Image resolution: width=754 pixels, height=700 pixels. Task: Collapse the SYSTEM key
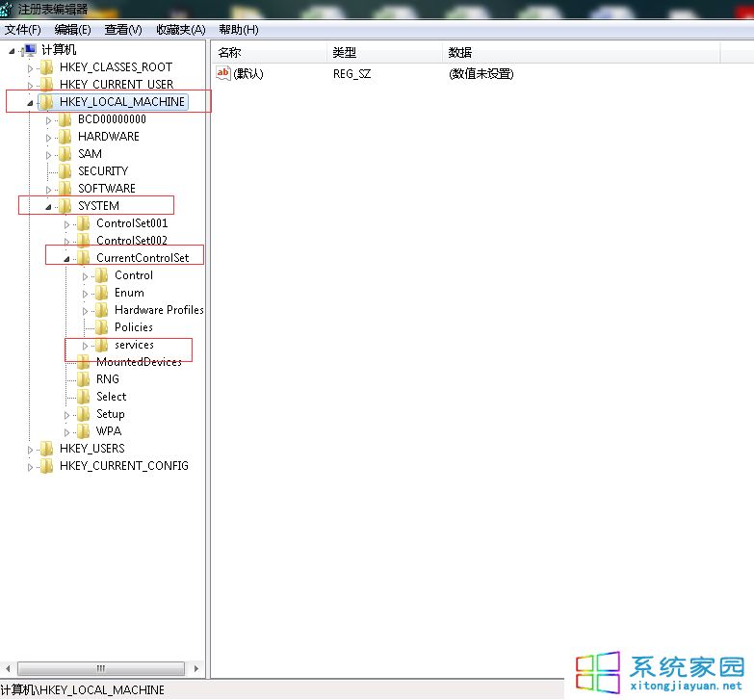pos(48,206)
